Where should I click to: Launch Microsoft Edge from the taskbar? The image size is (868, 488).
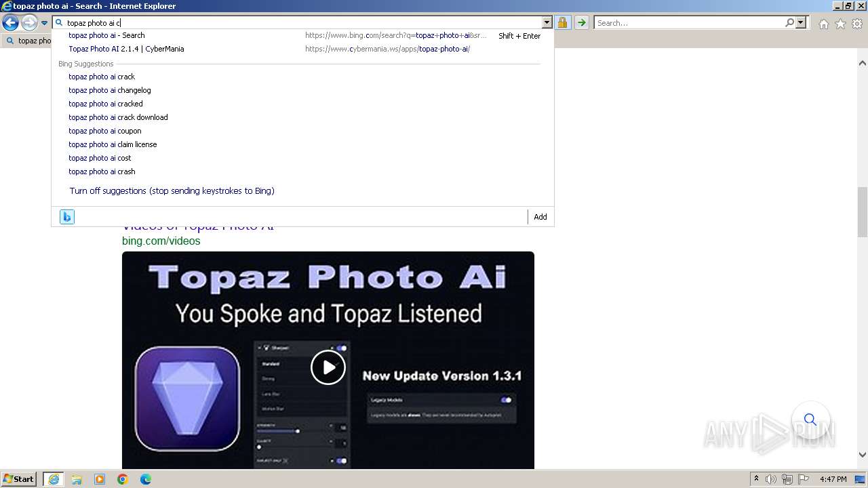coord(146,479)
